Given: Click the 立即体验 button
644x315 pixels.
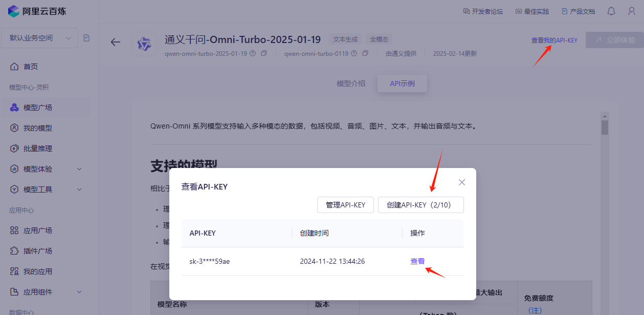Looking at the screenshot, I should [x=614, y=40].
